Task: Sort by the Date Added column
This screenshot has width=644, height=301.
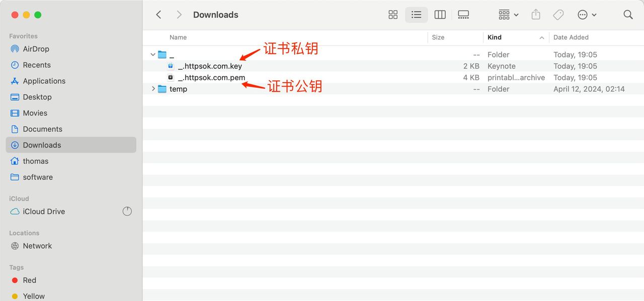Action: (571, 37)
